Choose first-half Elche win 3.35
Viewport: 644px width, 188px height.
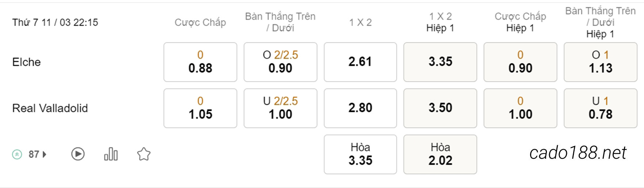[440, 62]
